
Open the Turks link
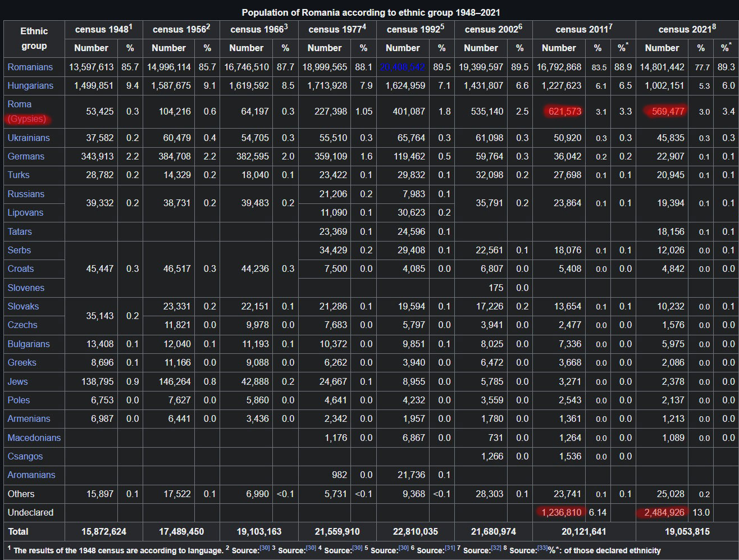(x=19, y=175)
